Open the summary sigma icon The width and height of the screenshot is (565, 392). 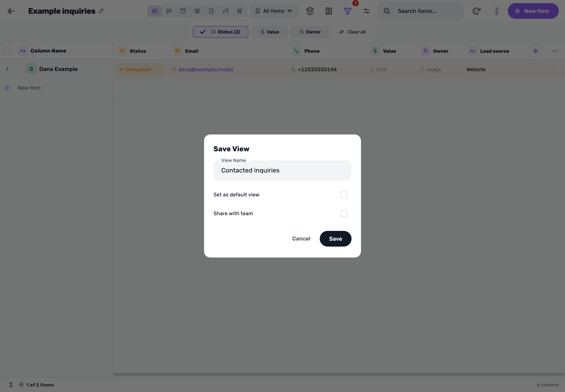(x=11, y=385)
